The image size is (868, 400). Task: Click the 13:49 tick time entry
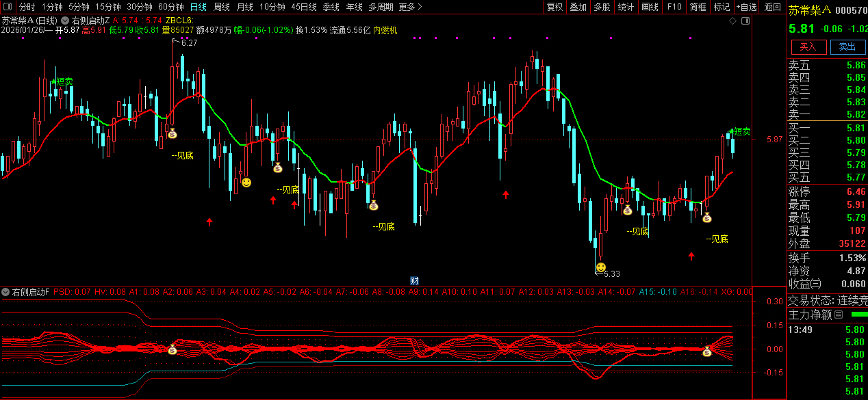point(800,330)
